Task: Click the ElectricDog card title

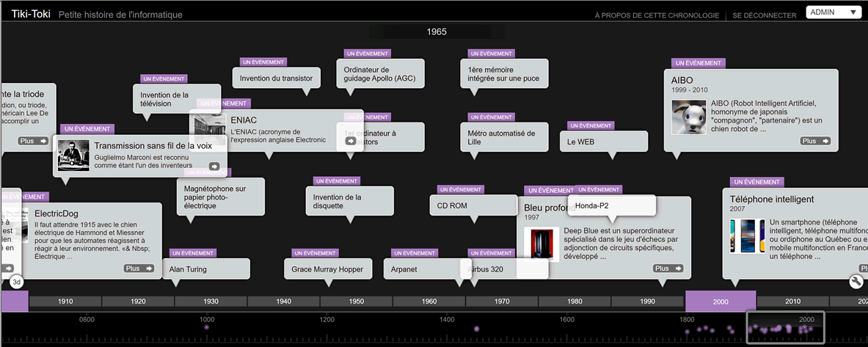Action: click(x=56, y=213)
